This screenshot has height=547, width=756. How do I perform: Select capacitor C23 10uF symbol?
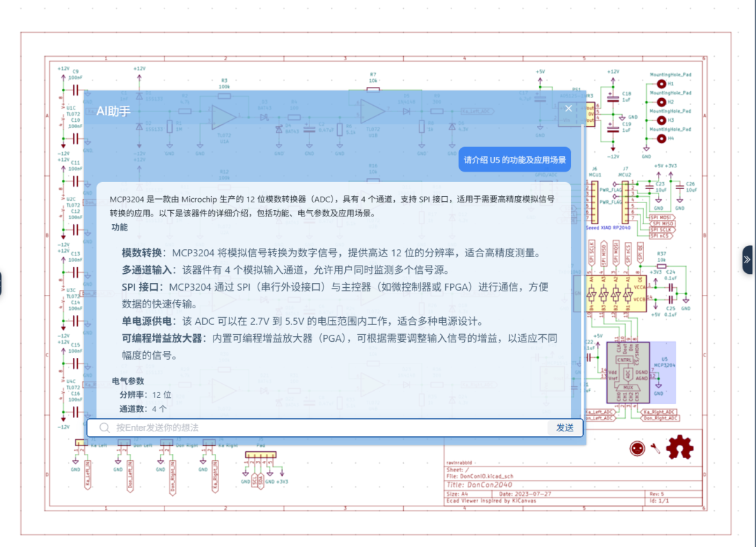pos(650,187)
